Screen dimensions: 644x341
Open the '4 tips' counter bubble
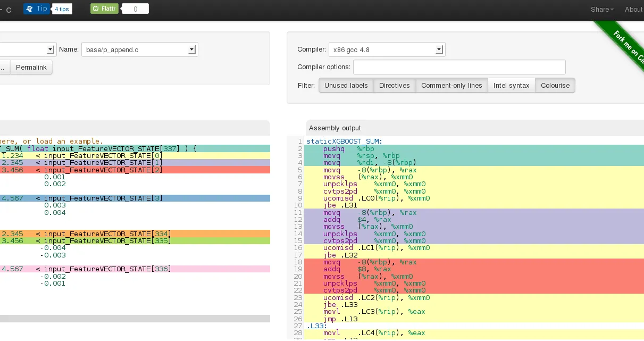[62, 9]
